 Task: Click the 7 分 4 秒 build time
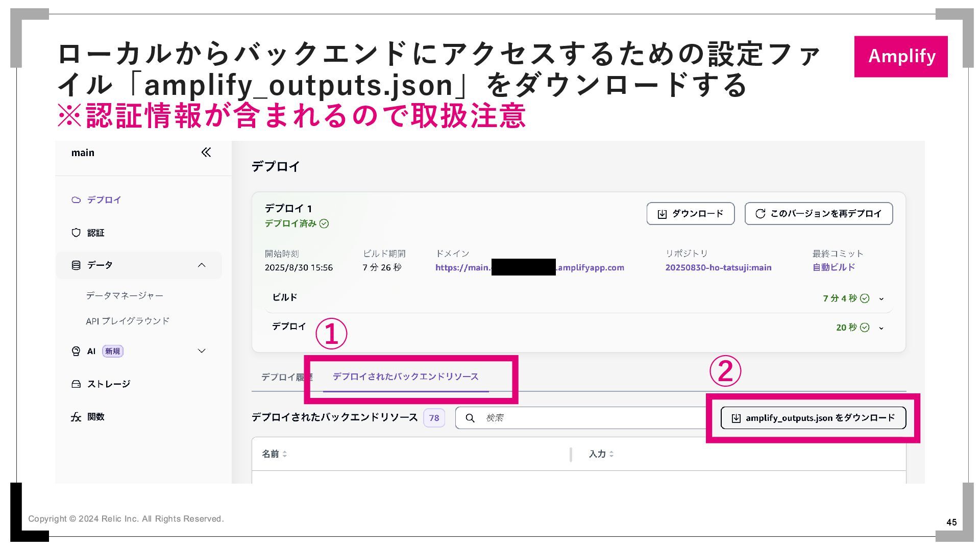pos(840,298)
